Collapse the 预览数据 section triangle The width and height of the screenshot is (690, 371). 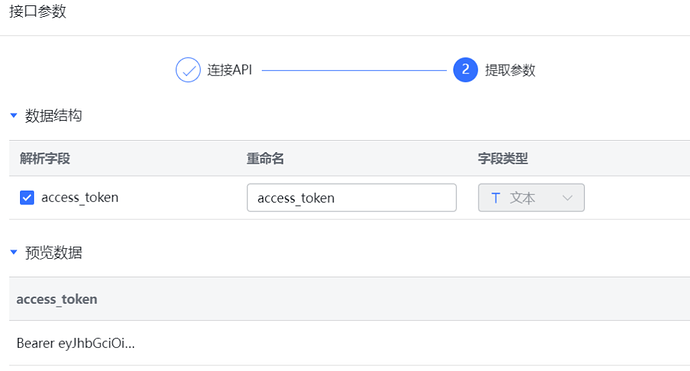14,253
